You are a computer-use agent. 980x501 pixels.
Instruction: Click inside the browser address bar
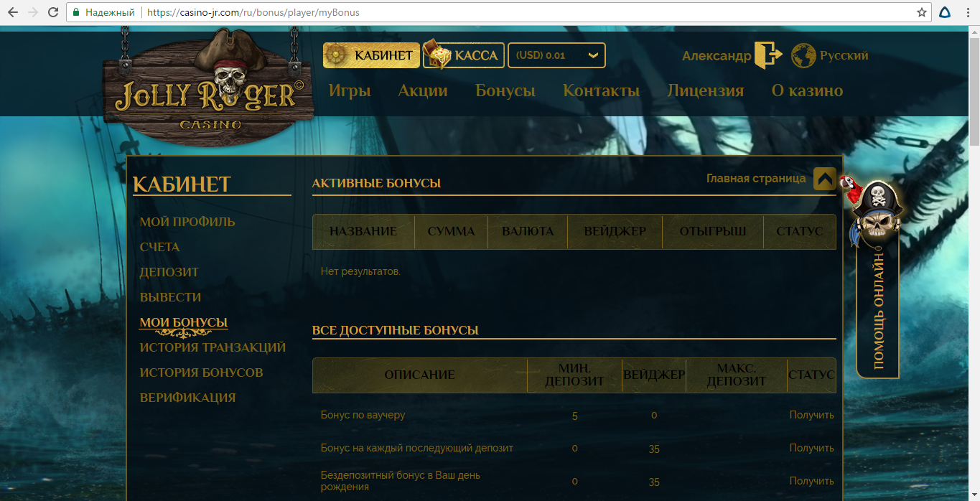pyautogui.click(x=287, y=12)
